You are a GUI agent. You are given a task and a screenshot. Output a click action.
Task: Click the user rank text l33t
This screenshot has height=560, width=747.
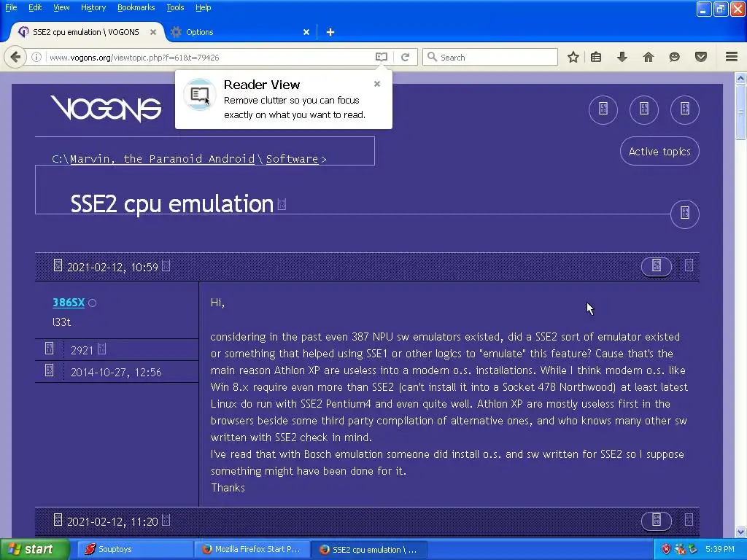(61, 322)
